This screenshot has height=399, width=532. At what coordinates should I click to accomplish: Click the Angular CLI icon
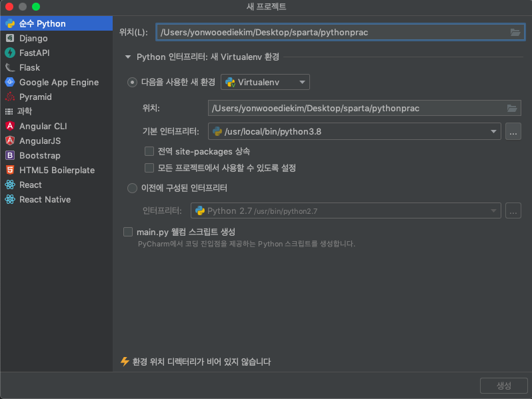tap(10, 126)
